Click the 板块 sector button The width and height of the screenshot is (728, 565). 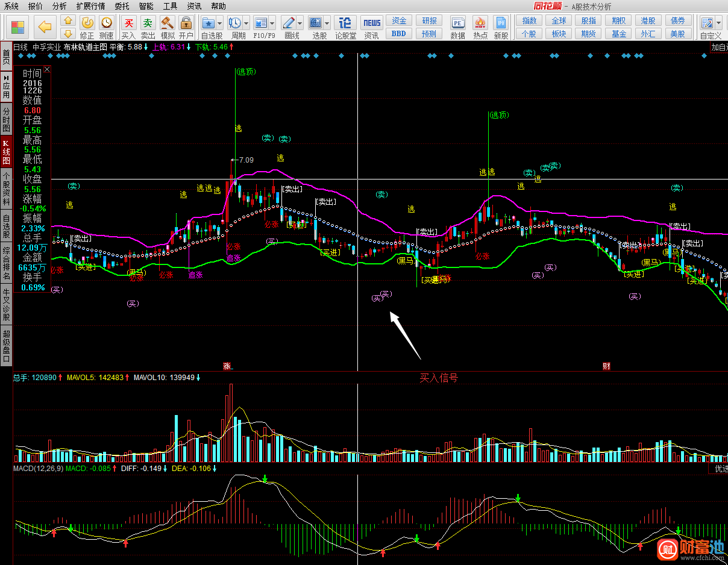[559, 34]
